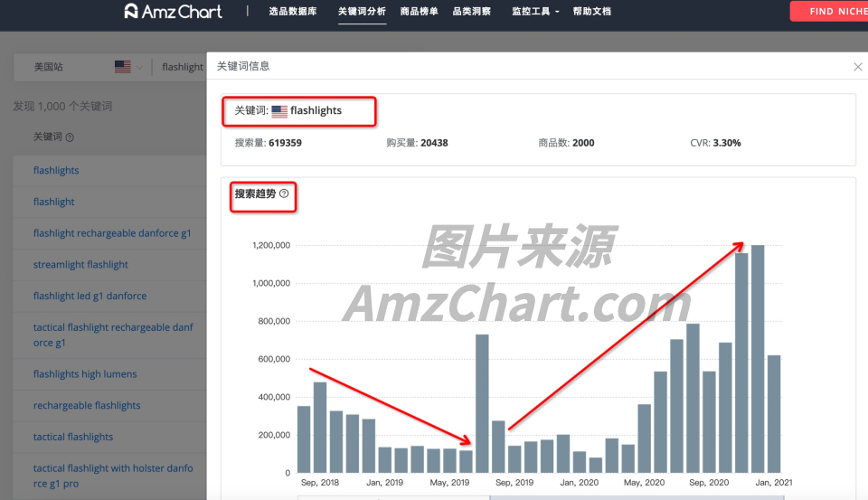This screenshot has height=500, width=868.
Task: Click the tall bar before Sep, 2019
Action: pos(482,403)
